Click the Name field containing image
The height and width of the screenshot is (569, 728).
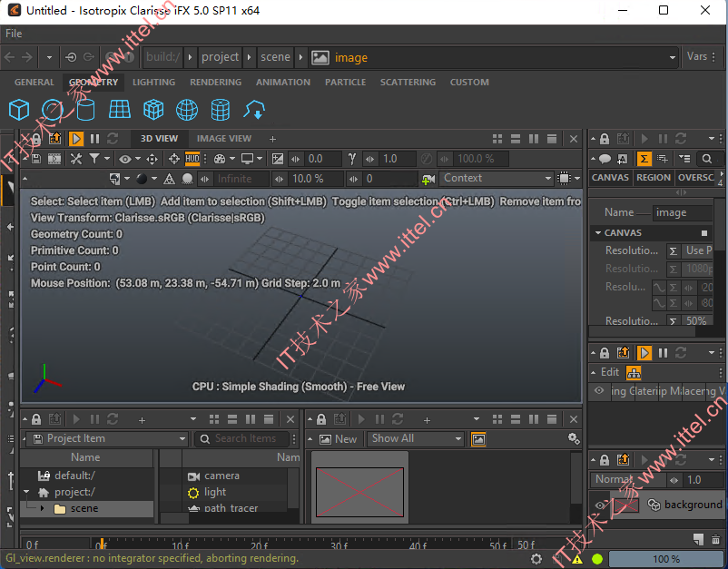coord(683,212)
